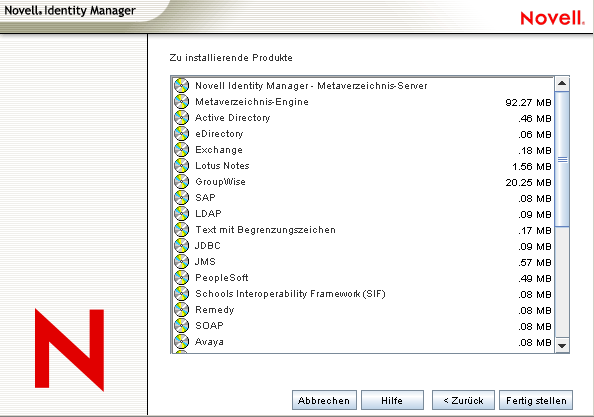Screen dimensions: 594x417
Task: Select the JDBC entry text
Action: coord(208,246)
